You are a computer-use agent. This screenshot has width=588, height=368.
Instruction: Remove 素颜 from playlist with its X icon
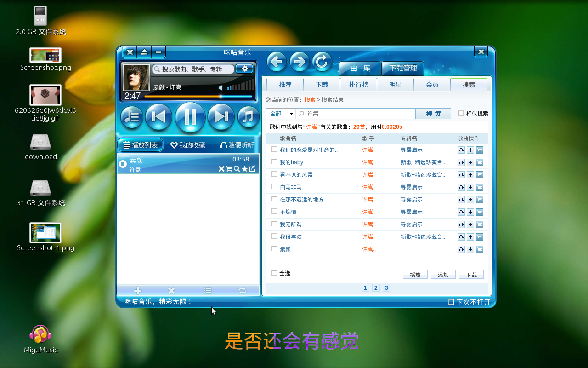[221, 169]
